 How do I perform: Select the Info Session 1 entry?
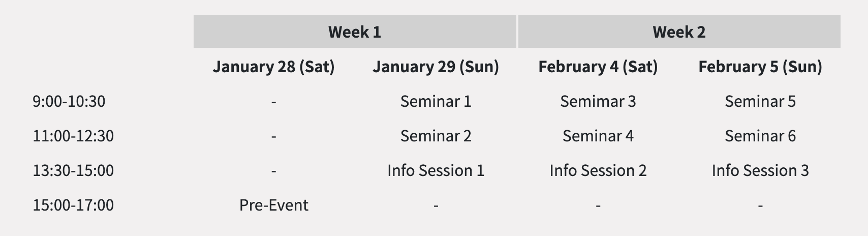436,170
